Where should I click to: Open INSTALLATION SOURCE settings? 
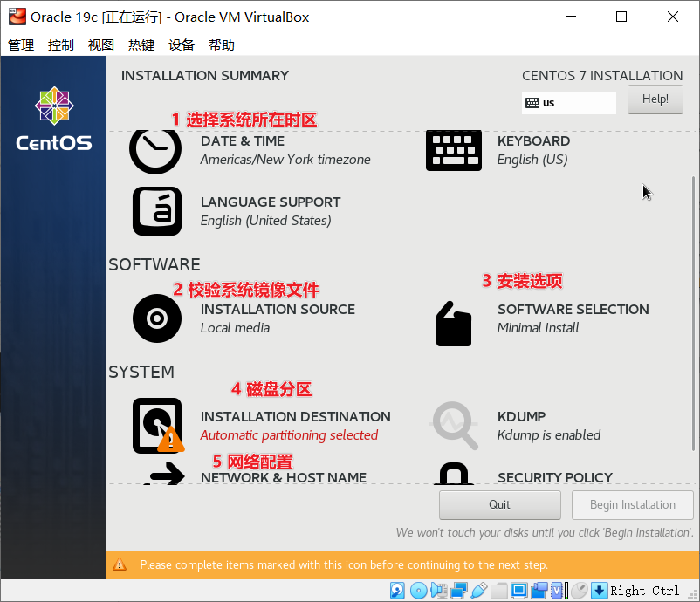click(278, 309)
